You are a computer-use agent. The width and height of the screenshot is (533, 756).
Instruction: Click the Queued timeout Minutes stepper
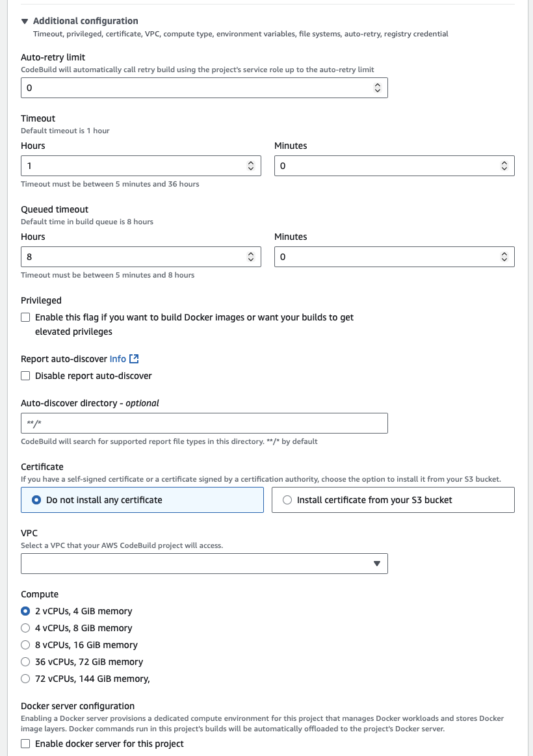[x=504, y=257]
